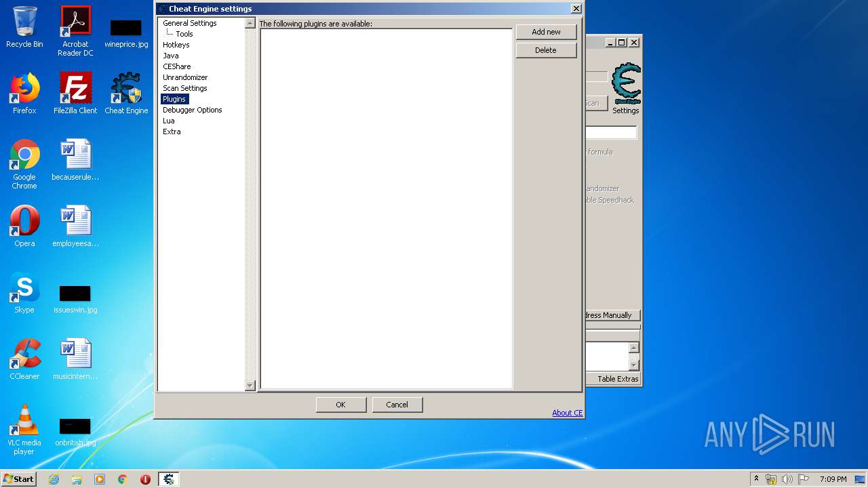Launch VLC media player shortcut

point(24,430)
